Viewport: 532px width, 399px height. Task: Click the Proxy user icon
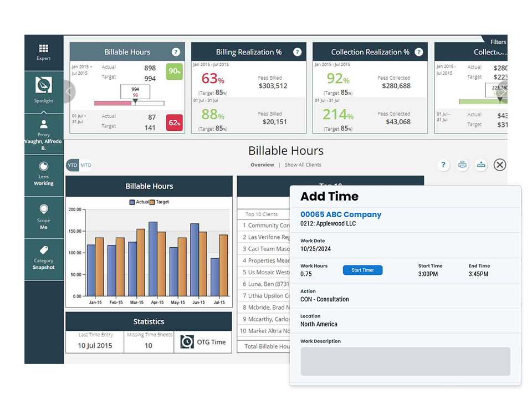(x=44, y=124)
